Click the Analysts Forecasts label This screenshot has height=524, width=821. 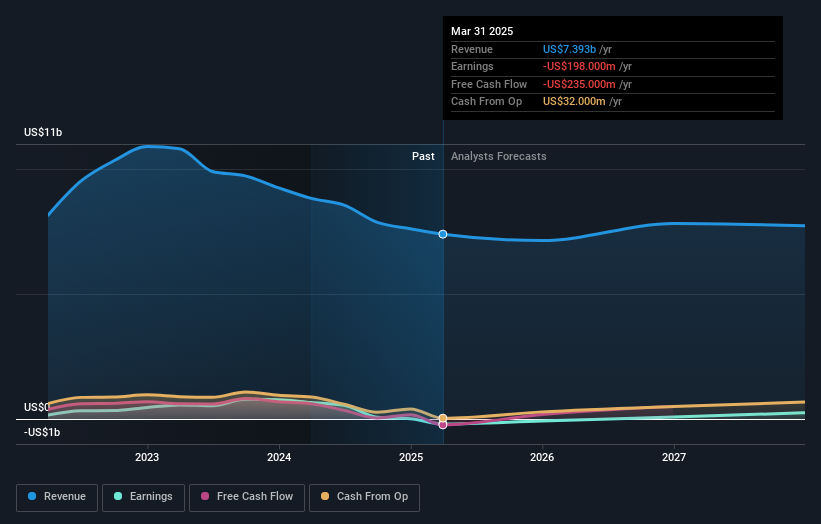pos(498,156)
